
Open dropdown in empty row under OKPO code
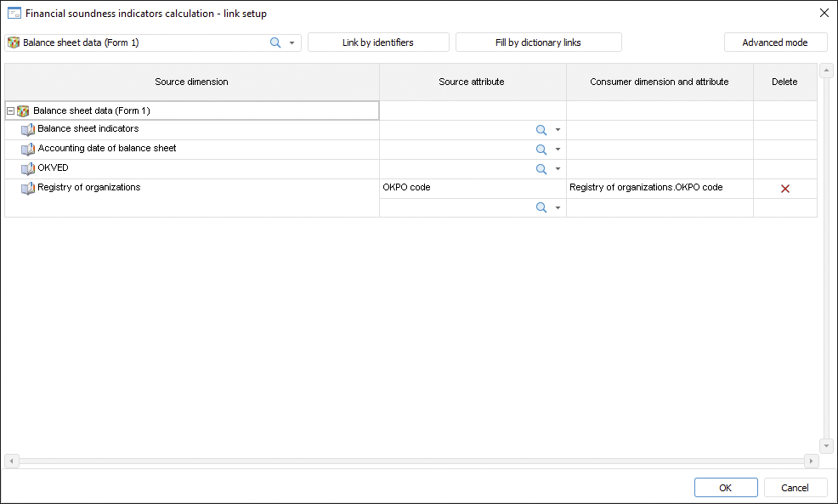[558, 208]
